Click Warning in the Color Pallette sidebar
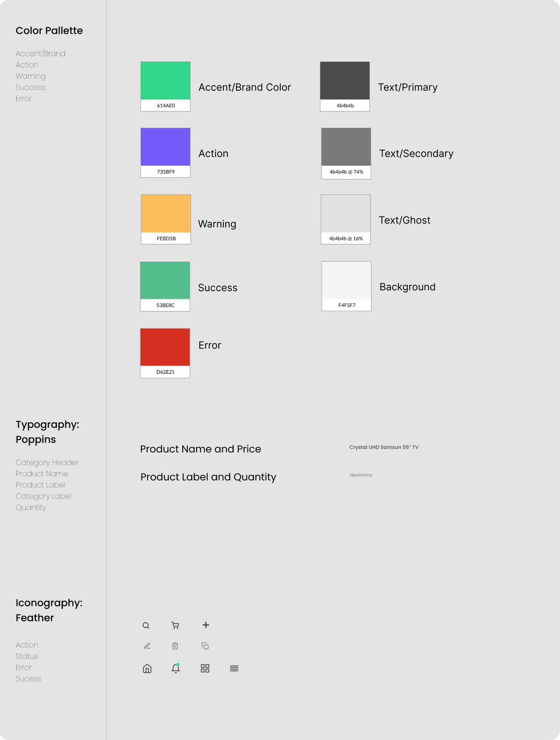Image resolution: width=560 pixels, height=740 pixels. [31, 76]
